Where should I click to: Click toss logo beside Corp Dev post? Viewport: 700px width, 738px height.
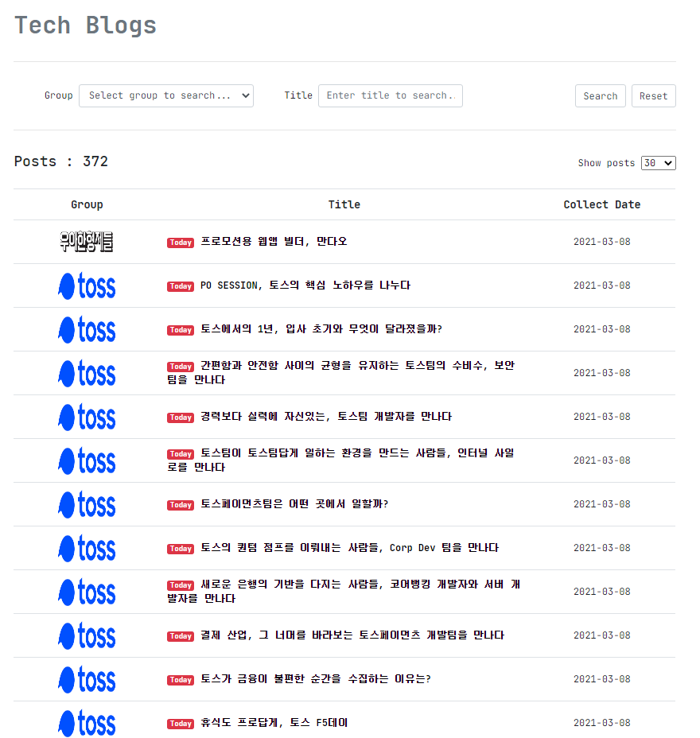[x=87, y=548]
